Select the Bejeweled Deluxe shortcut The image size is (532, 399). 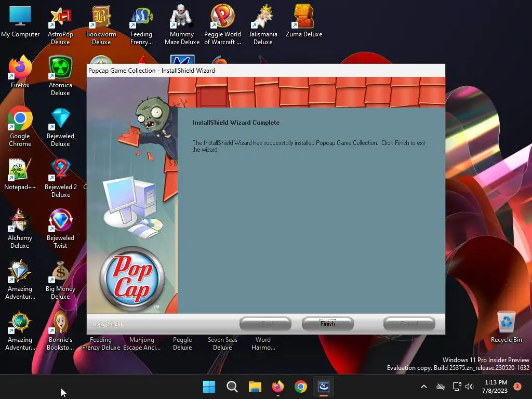(x=60, y=127)
